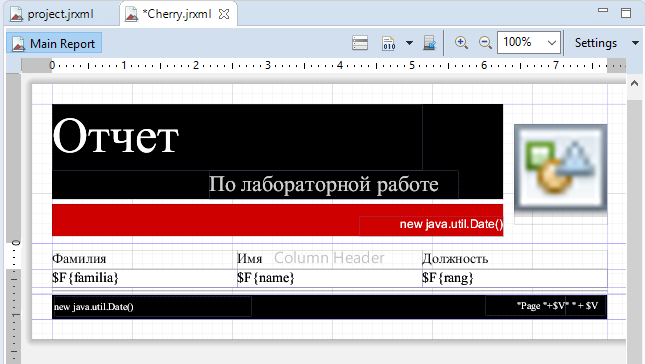Screen dimensions: 645x364
Task: Click the compile report icon with 010
Action: click(389, 43)
